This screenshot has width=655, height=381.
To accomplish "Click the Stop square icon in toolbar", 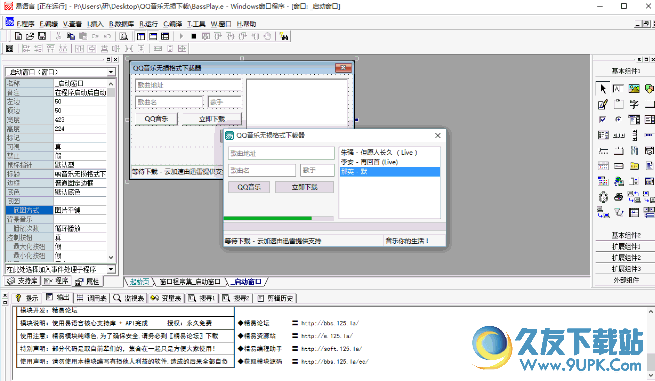I will (x=193, y=36).
